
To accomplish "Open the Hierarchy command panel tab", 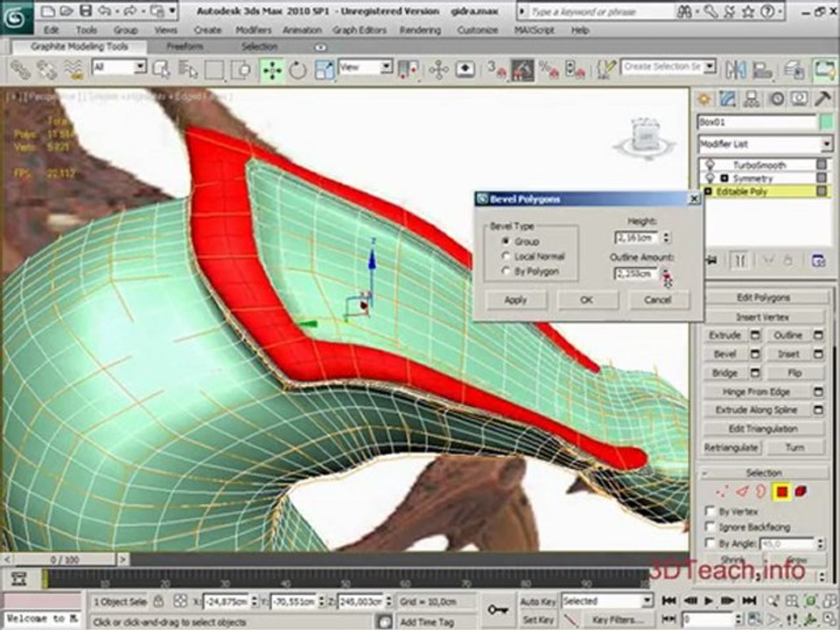I will [x=752, y=99].
